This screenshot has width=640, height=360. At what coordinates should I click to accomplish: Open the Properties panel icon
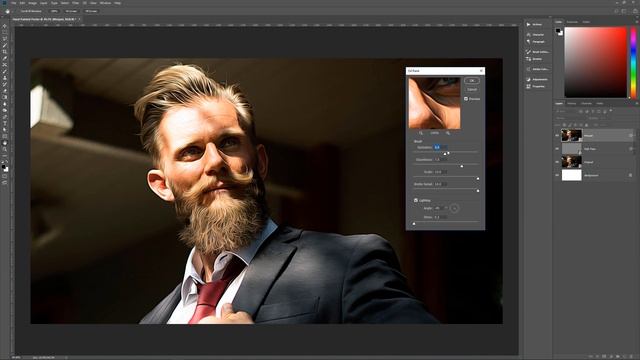pos(528,87)
